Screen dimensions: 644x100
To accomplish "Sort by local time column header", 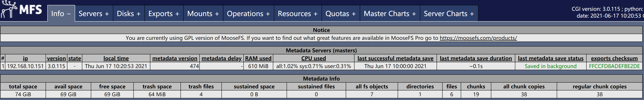I will (116, 58).
